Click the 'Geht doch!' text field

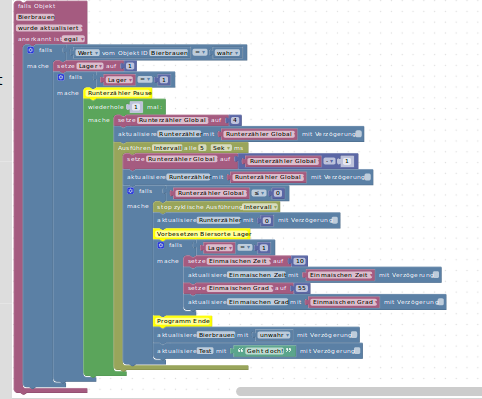pyautogui.click(x=265, y=351)
